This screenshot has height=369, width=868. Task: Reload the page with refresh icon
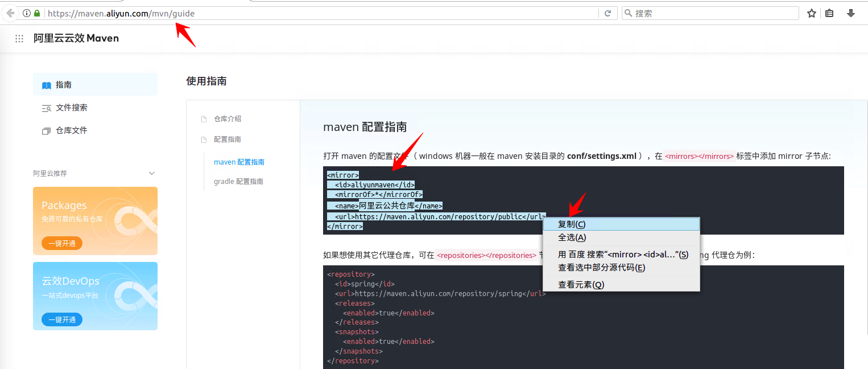[x=607, y=13]
